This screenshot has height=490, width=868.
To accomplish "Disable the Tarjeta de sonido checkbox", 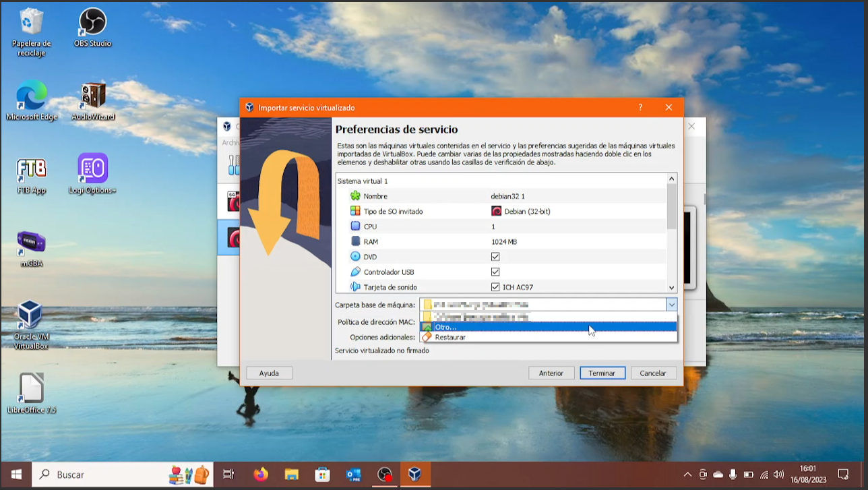I will click(x=495, y=287).
